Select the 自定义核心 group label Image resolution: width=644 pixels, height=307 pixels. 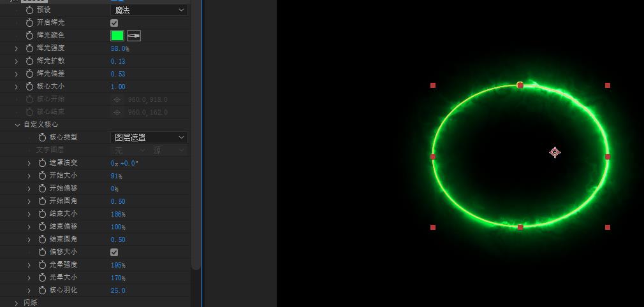tap(41, 125)
